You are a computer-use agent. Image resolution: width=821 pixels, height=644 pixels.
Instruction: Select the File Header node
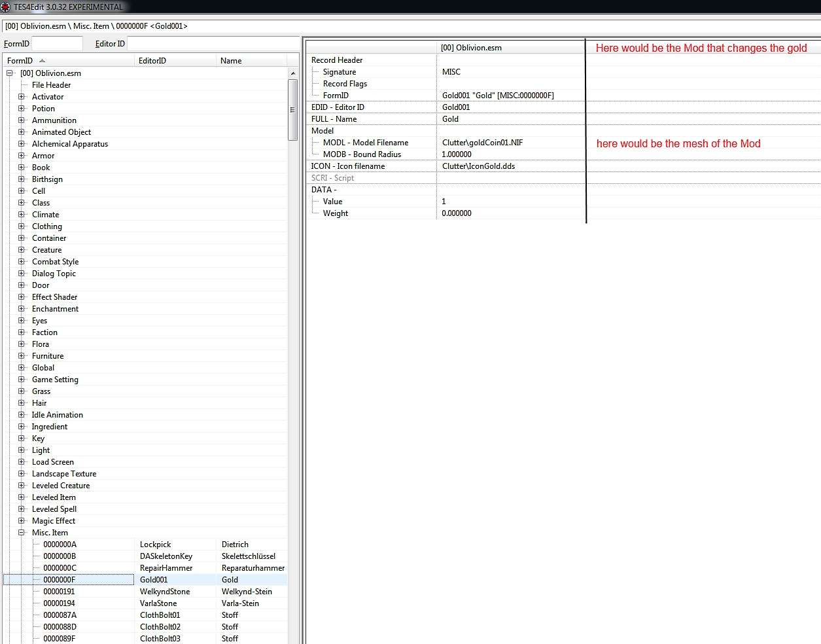[x=51, y=85]
